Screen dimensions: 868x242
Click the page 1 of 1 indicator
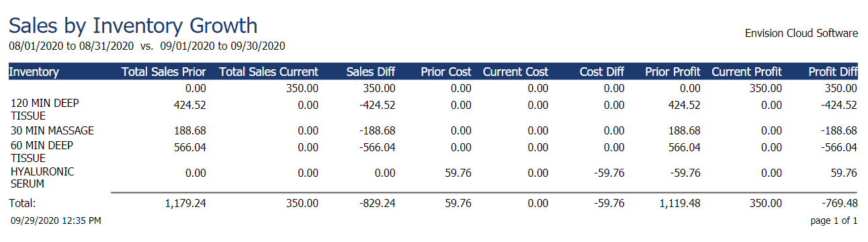834,220
